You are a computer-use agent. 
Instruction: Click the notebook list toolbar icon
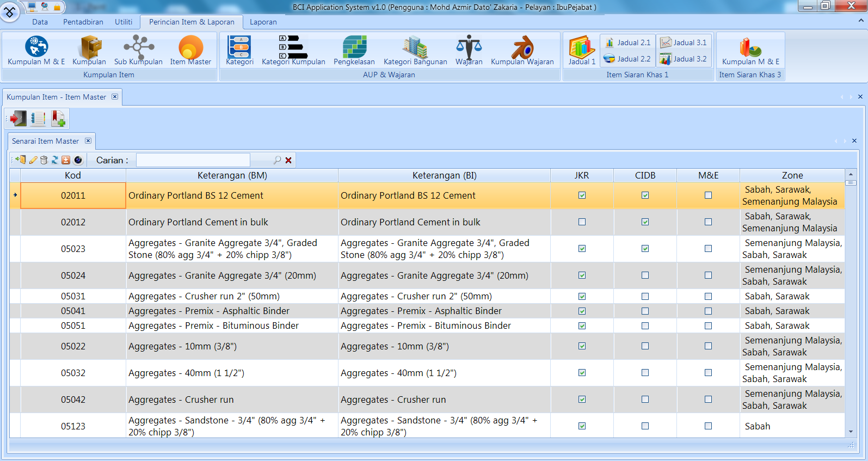[x=38, y=118]
